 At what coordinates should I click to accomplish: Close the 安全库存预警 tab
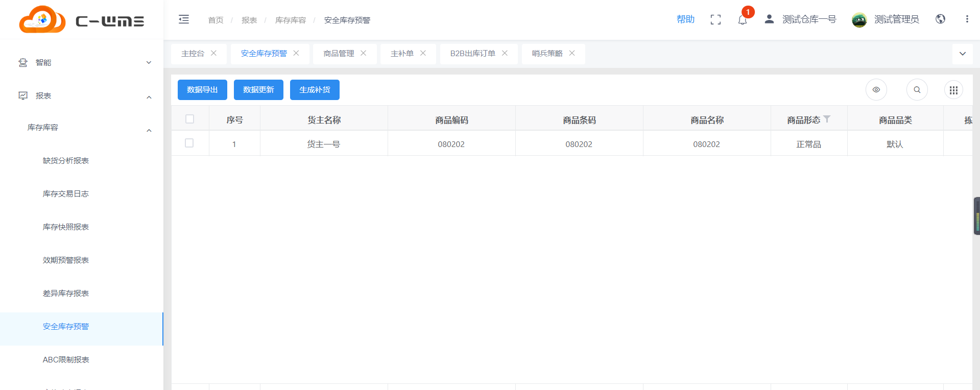click(x=296, y=53)
